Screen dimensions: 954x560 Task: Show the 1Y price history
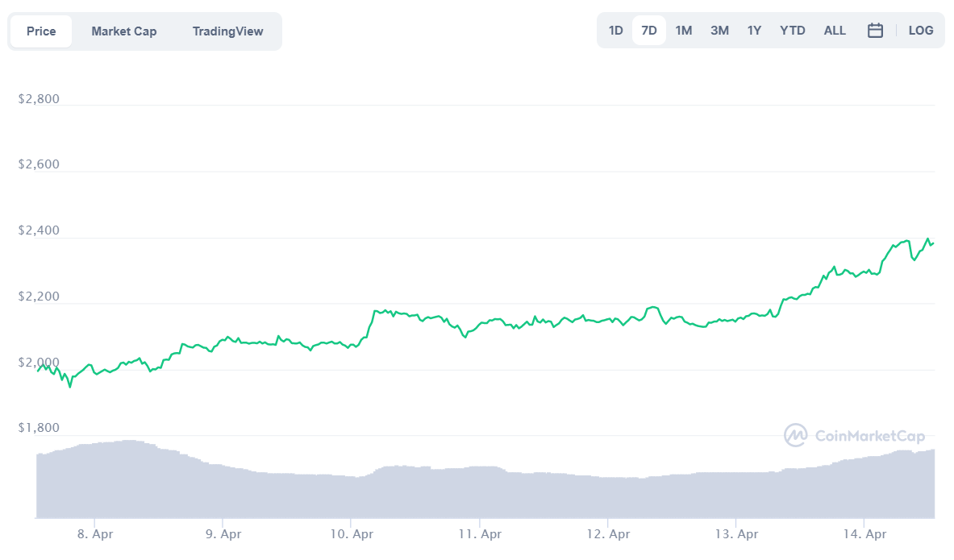coord(754,31)
